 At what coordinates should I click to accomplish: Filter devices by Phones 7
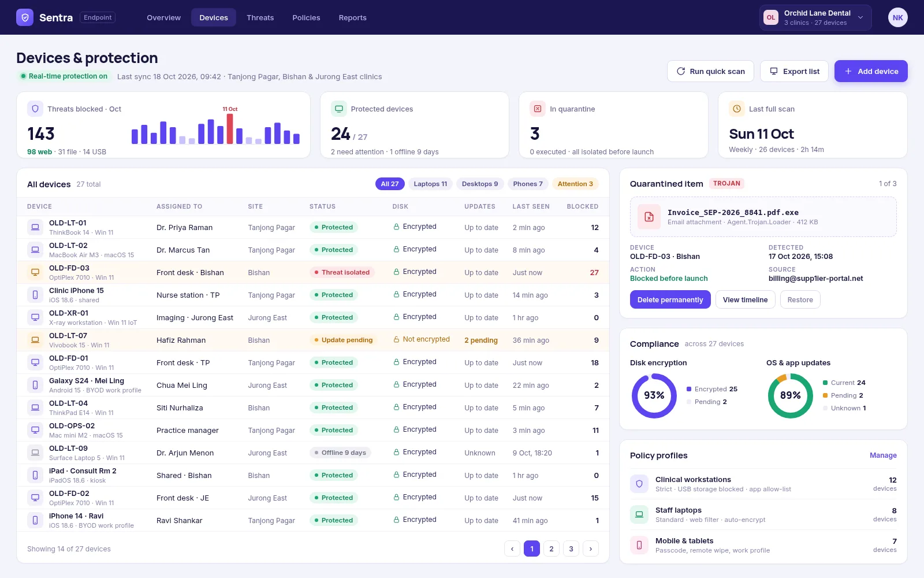tap(528, 184)
